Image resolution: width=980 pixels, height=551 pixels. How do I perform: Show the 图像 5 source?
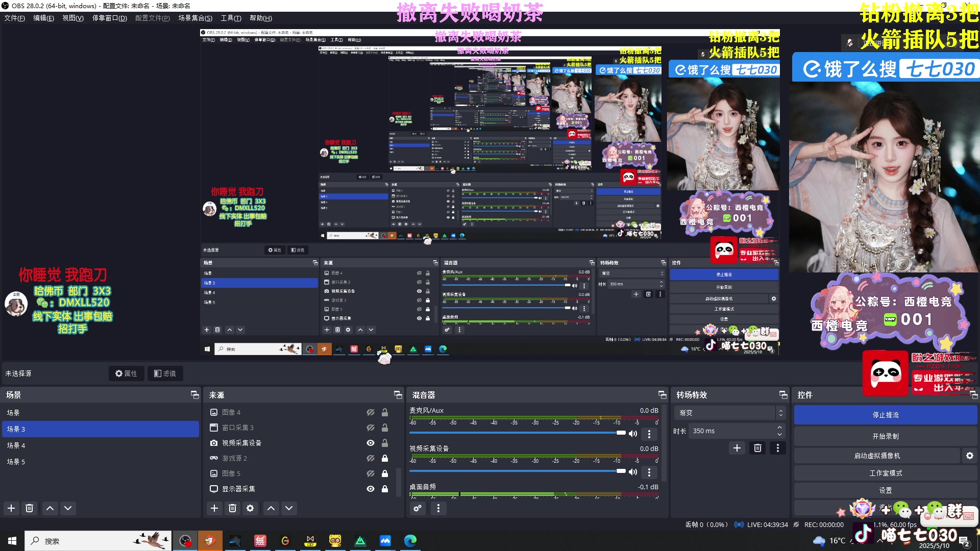[x=371, y=473]
